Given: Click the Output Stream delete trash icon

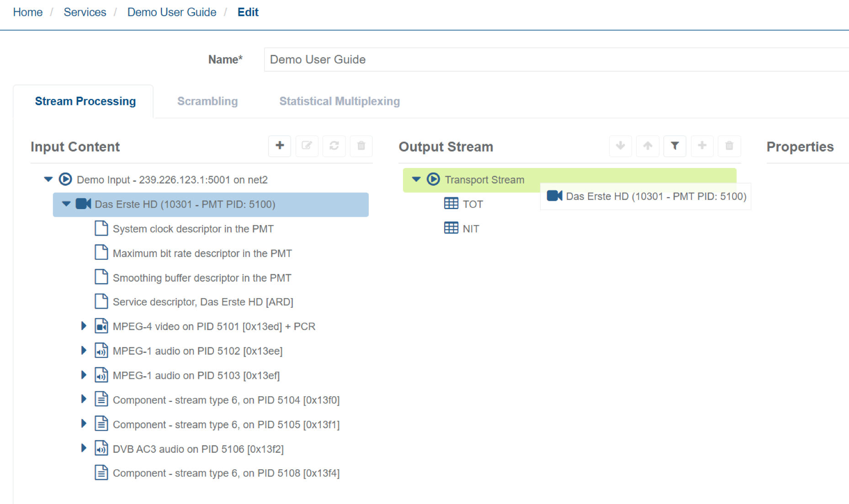Looking at the screenshot, I should (x=729, y=146).
